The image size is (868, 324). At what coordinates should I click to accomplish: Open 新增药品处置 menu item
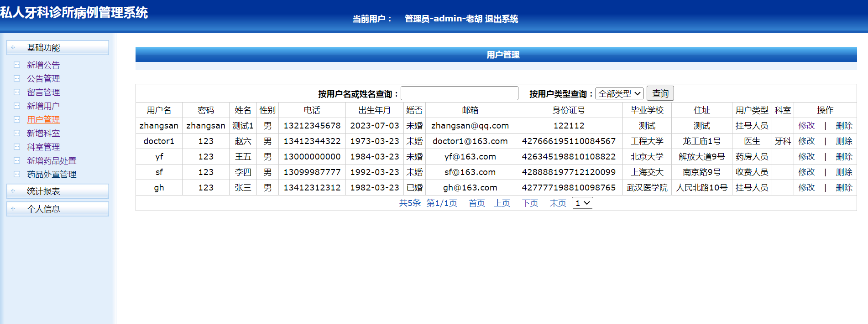pos(52,160)
